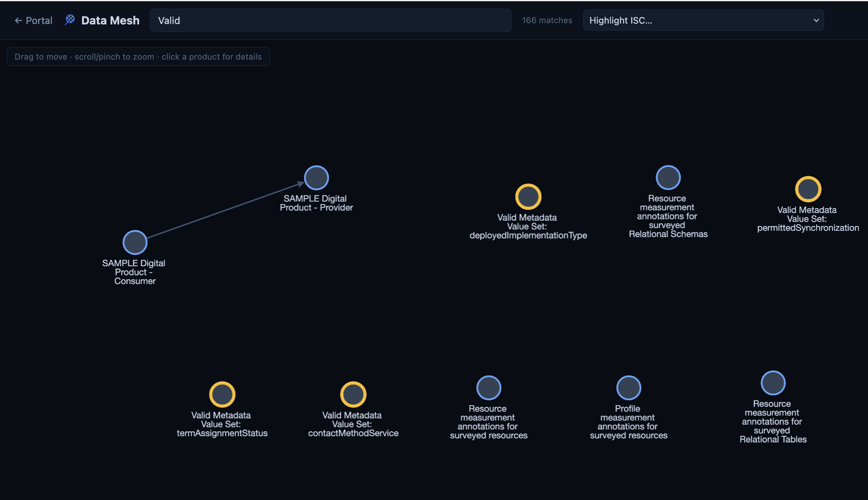Click the 'Data Mesh' title text
This screenshot has width=868, height=500.
pos(110,20)
